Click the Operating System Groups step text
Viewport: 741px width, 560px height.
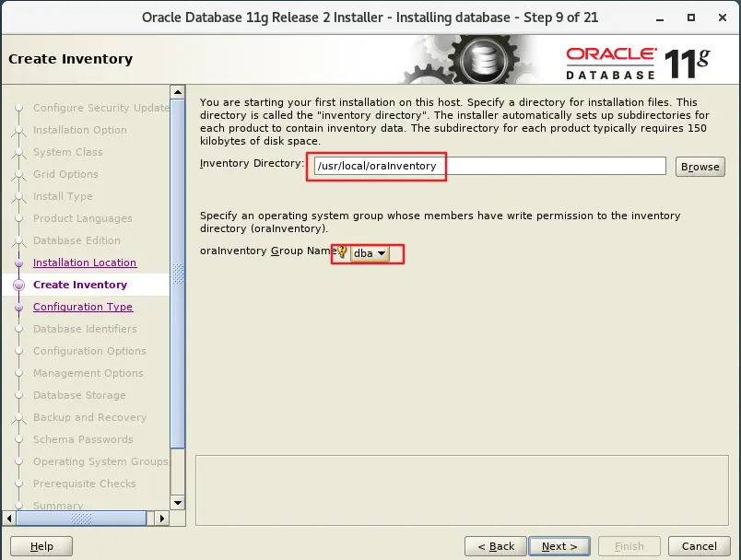pos(100,461)
